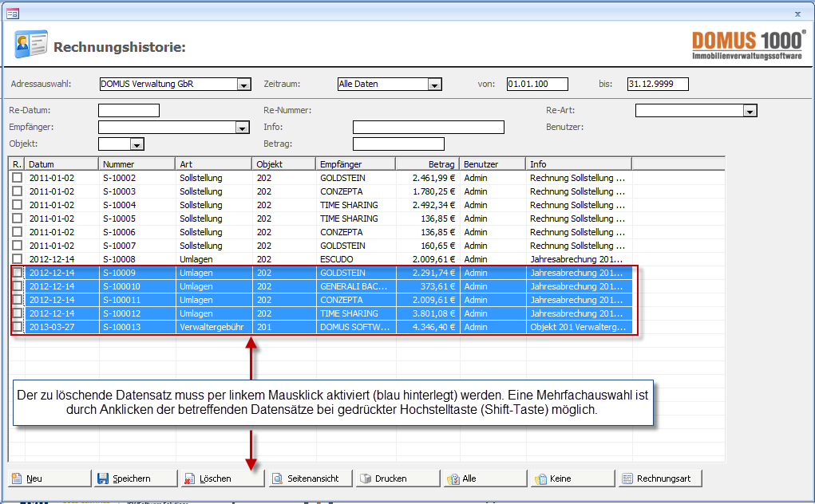Click Objekt 201 Verwalterg... info cell

[x=578, y=327]
